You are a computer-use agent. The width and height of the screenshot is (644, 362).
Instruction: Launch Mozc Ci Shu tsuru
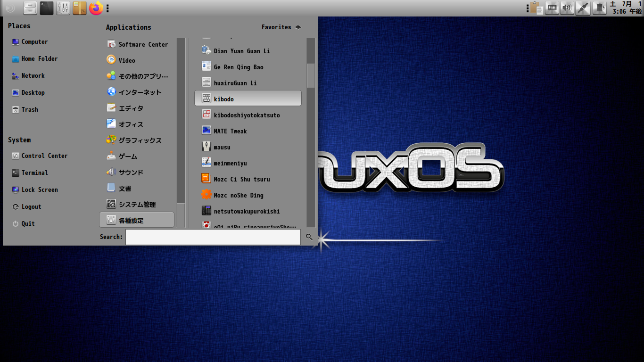(248, 179)
